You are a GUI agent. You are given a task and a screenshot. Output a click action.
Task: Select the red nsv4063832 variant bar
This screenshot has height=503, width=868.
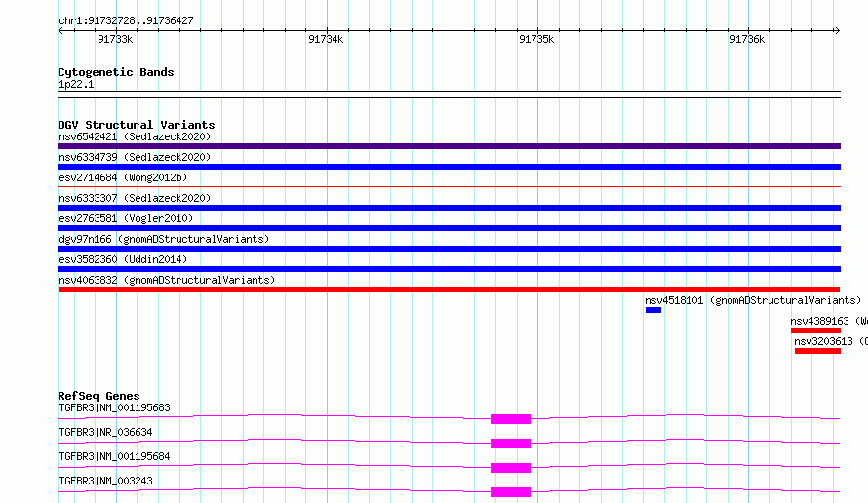pos(449,290)
